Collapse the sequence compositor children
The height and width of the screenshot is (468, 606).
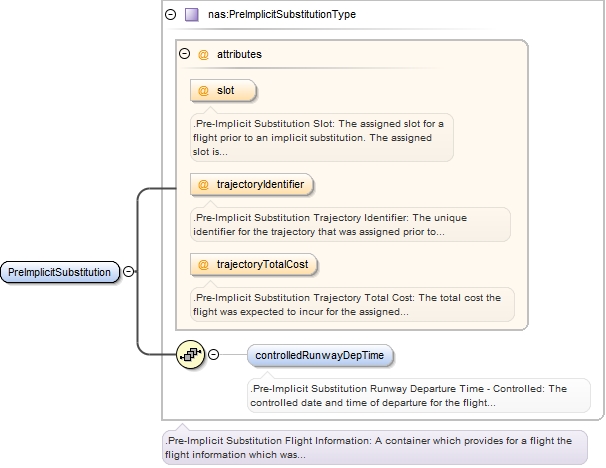210,355
